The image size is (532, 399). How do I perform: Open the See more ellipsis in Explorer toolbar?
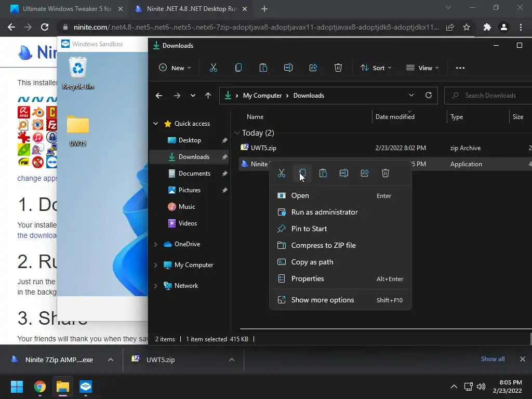click(x=460, y=68)
